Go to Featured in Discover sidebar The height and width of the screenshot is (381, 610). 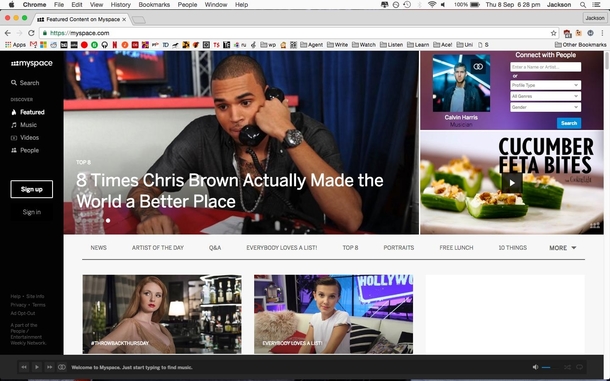pyautogui.click(x=28, y=112)
